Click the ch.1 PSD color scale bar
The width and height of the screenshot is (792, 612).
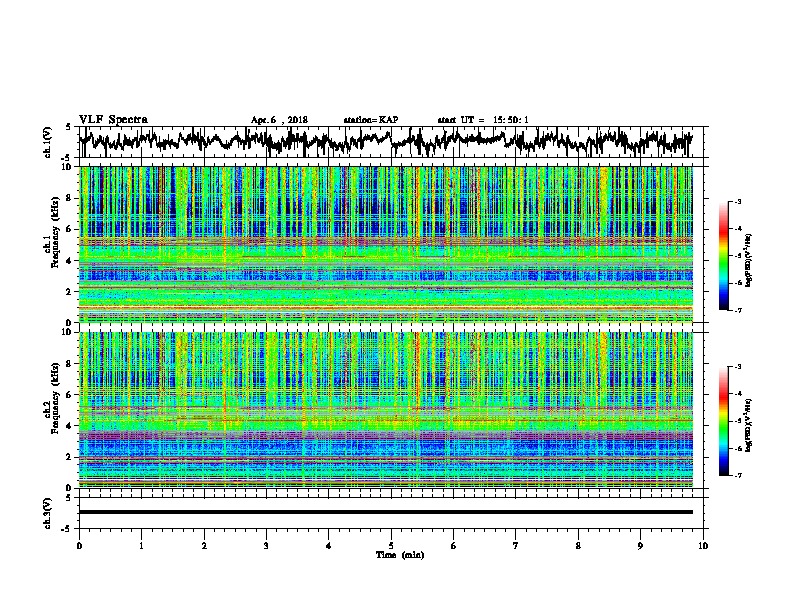coord(723,256)
